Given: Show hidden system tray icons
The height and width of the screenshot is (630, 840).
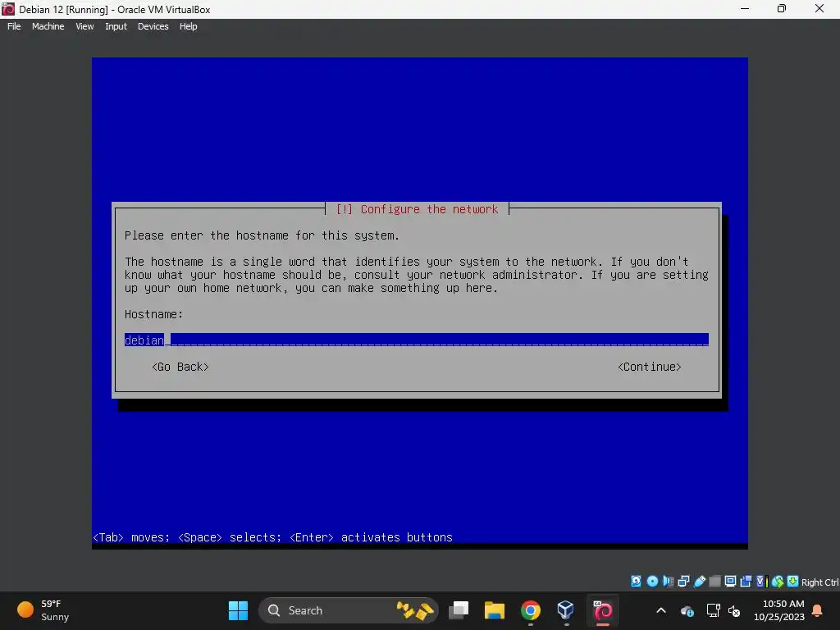Looking at the screenshot, I should (661, 610).
